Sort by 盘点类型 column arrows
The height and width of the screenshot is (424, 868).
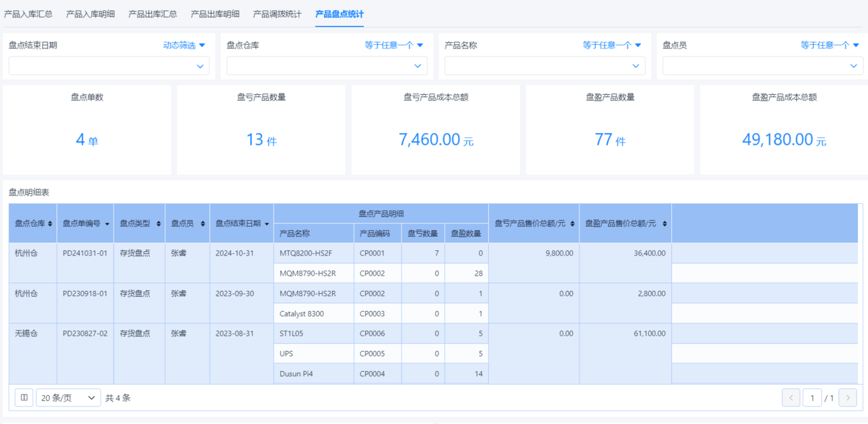[x=158, y=224]
